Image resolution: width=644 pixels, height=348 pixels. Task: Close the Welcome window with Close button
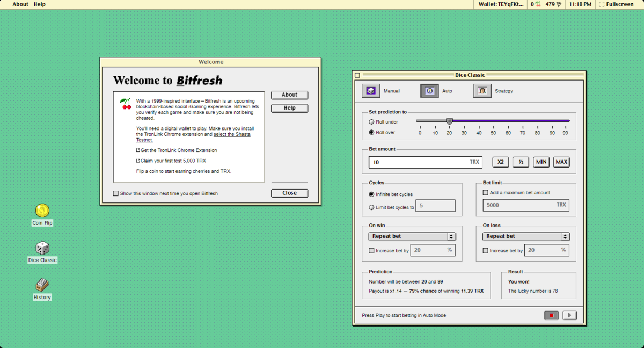[x=289, y=193]
